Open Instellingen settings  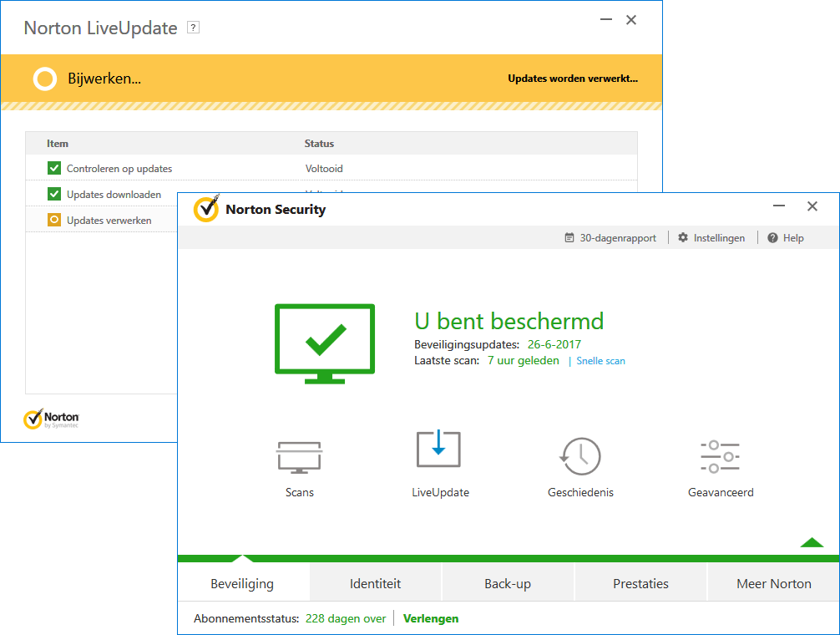(x=711, y=238)
